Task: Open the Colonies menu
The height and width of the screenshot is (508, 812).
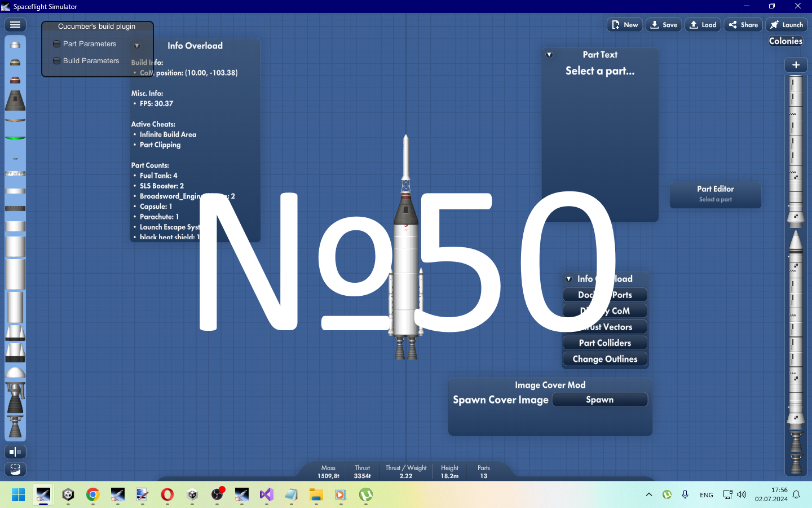Action: point(785,41)
